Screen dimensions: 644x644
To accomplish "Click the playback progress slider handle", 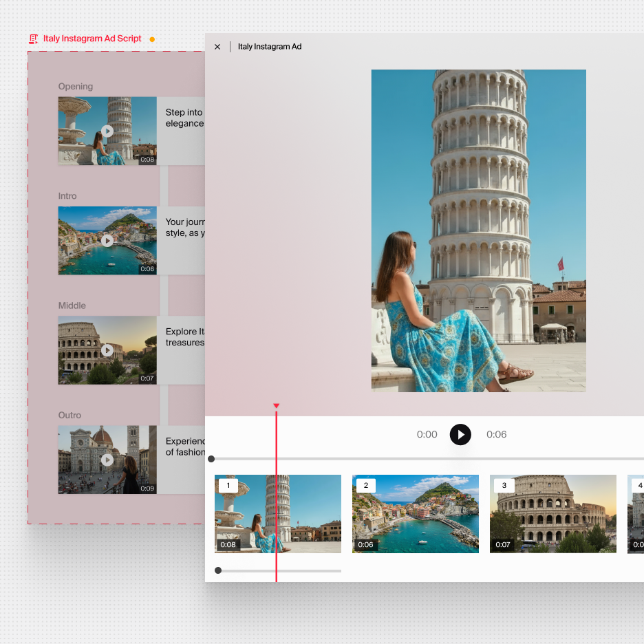I will pyautogui.click(x=212, y=458).
